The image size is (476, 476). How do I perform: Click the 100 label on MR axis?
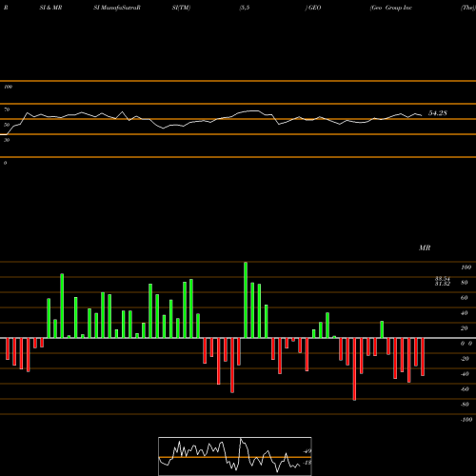(x=466, y=268)
